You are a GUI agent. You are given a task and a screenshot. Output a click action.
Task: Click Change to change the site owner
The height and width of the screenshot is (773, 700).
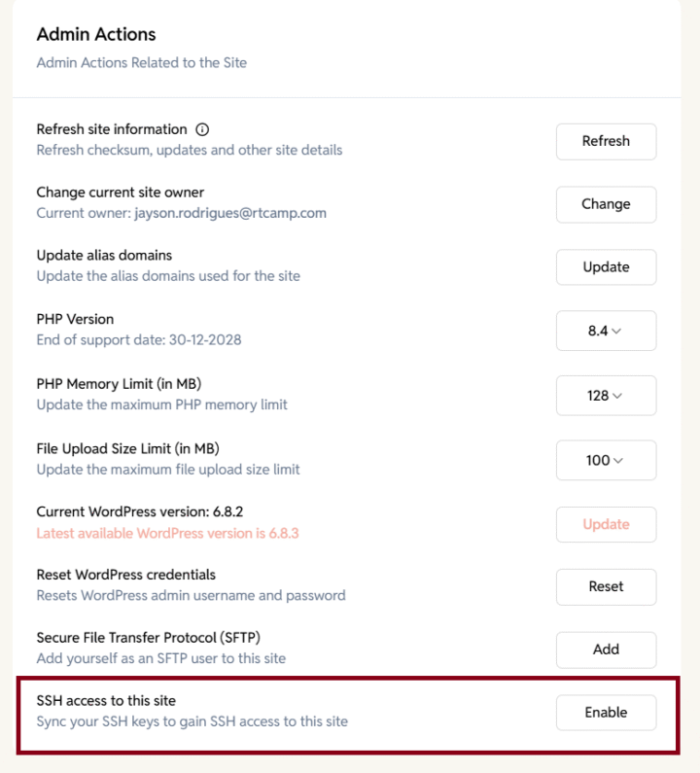[606, 204]
